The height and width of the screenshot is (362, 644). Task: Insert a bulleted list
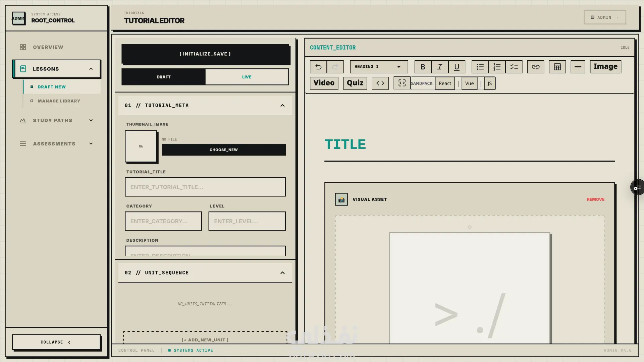[480, 67]
